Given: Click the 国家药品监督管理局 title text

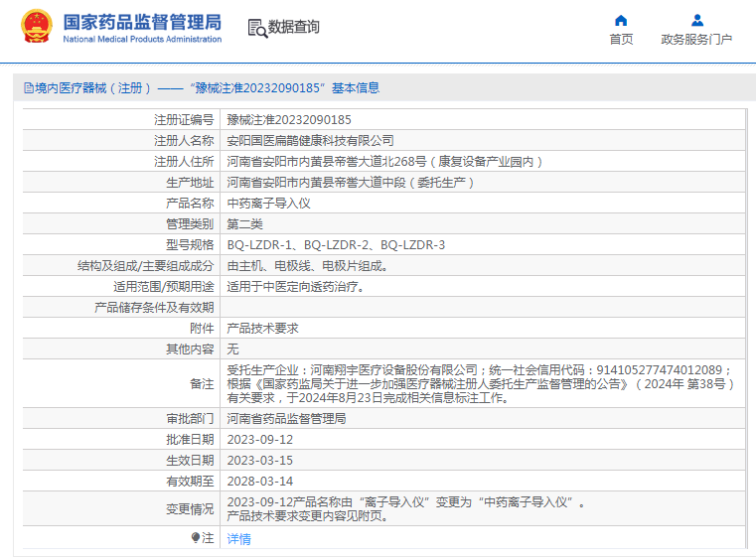Looking at the screenshot, I should (x=142, y=22).
